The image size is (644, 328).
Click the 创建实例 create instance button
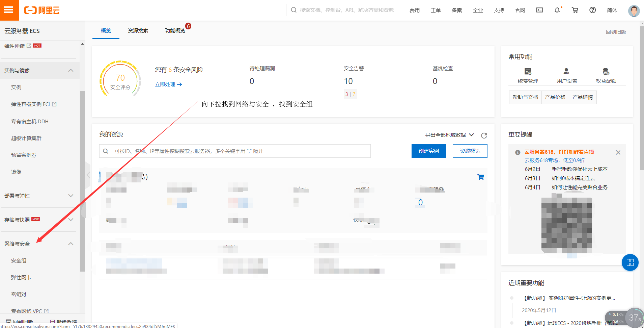[428, 151]
